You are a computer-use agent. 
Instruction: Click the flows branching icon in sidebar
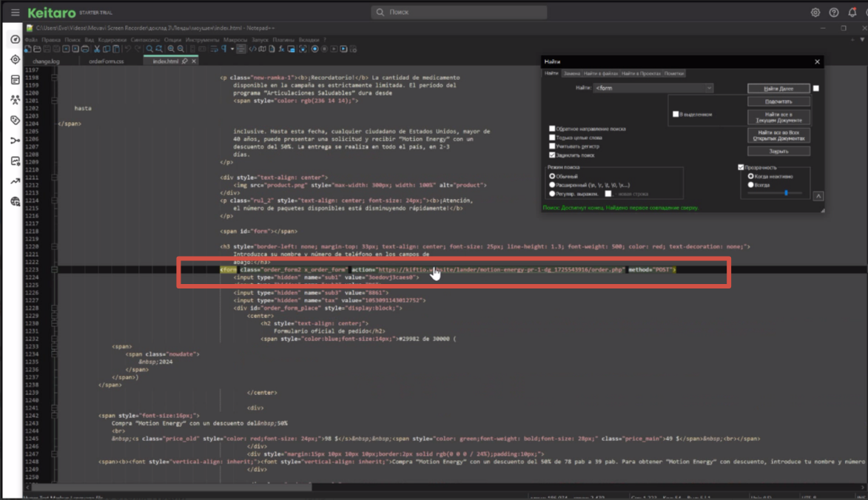tap(16, 141)
